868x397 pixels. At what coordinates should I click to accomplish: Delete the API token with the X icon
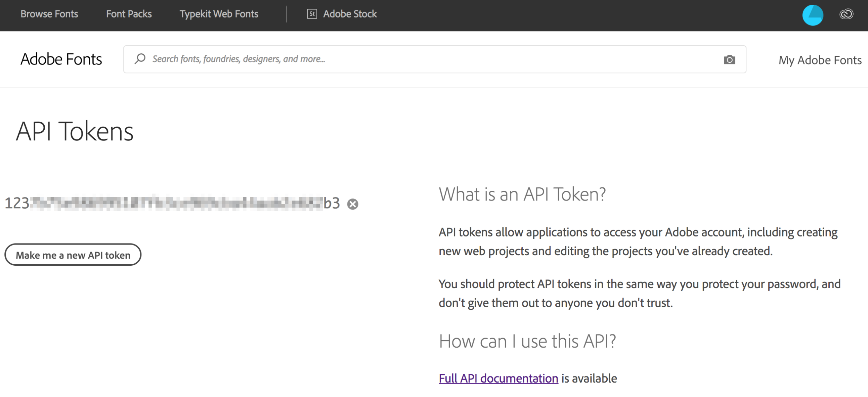pos(352,204)
